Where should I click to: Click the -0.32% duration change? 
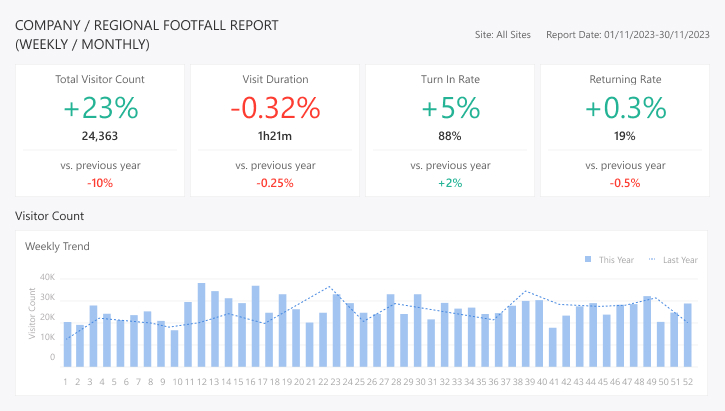pos(275,108)
